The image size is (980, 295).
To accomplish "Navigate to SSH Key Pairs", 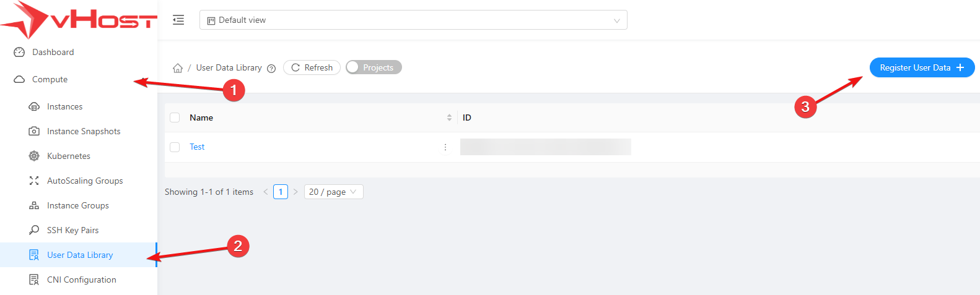I will pos(72,230).
